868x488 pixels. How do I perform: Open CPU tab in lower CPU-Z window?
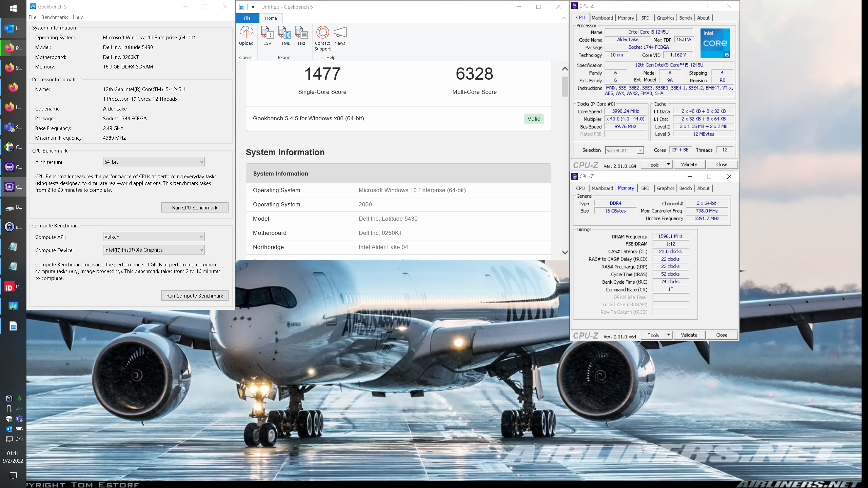[x=580, y=188]
